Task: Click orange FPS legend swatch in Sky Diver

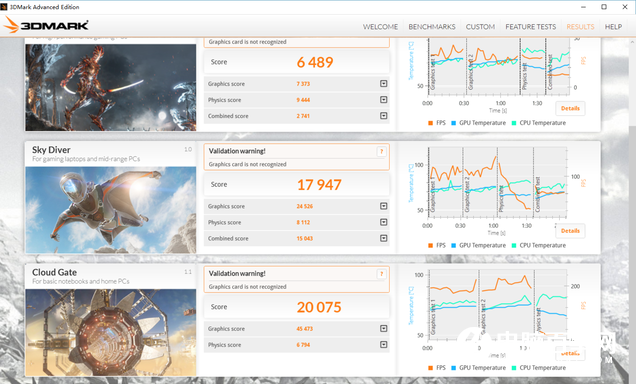Action: 430,245
